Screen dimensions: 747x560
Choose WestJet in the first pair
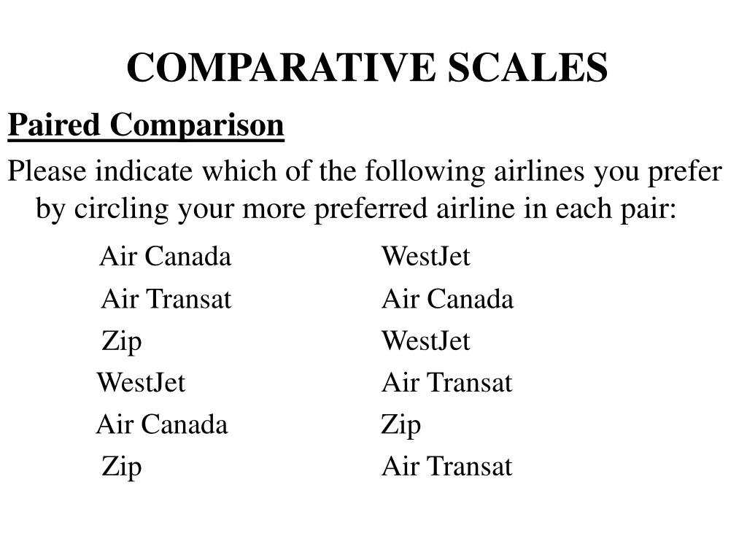426,256
